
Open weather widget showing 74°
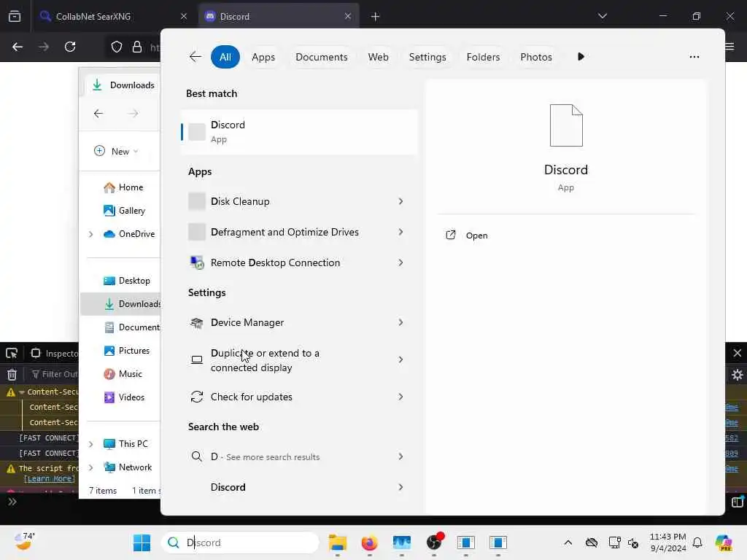click(x=24, y=542)
